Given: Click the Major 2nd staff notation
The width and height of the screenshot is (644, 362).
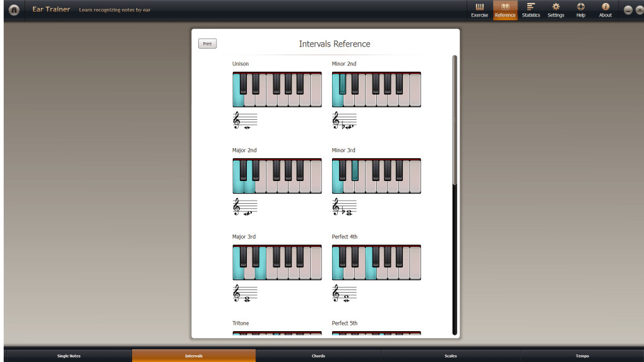Looking at the screenshot, I should point(245,207).
